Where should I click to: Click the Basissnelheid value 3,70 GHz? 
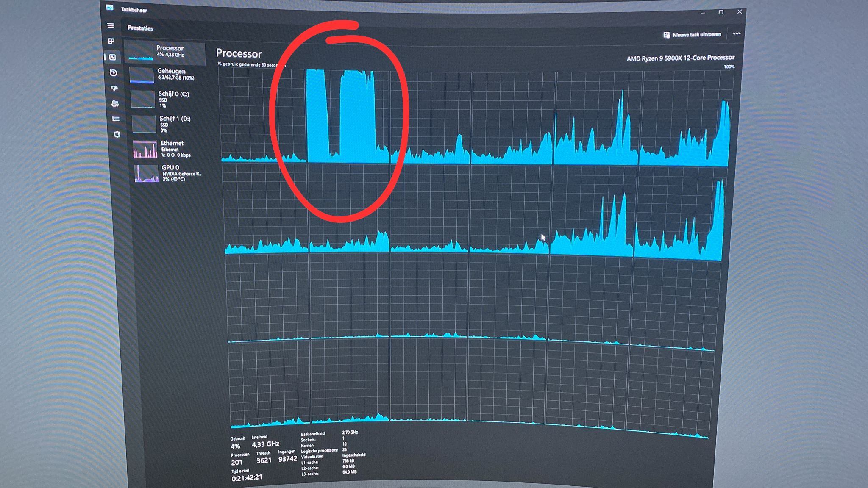(350, 433)
